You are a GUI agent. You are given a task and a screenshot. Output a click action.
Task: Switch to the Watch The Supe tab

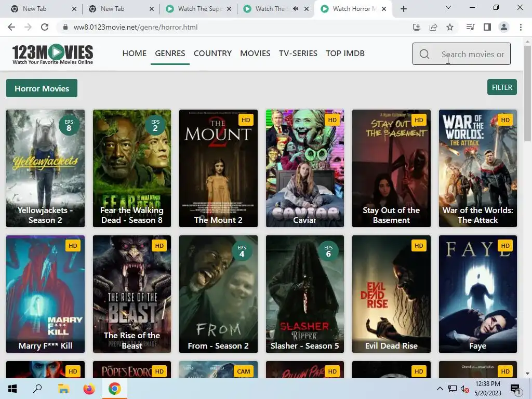point(199,9)
